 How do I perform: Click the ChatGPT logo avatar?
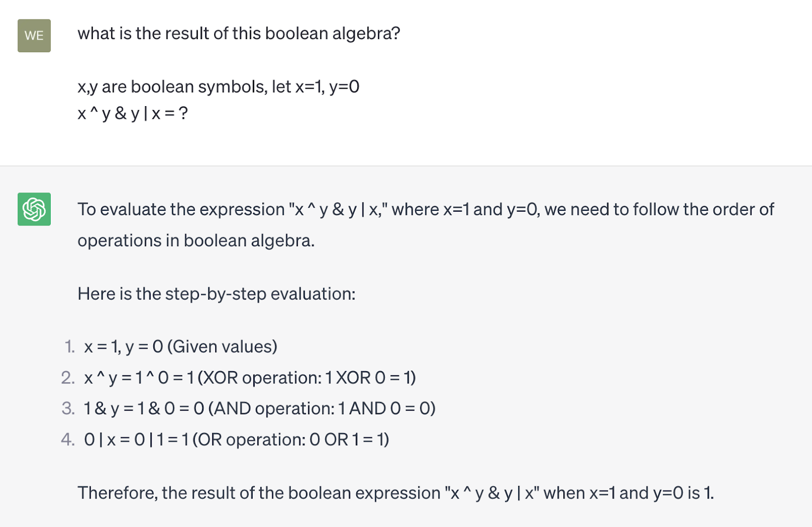pos(34,209)
